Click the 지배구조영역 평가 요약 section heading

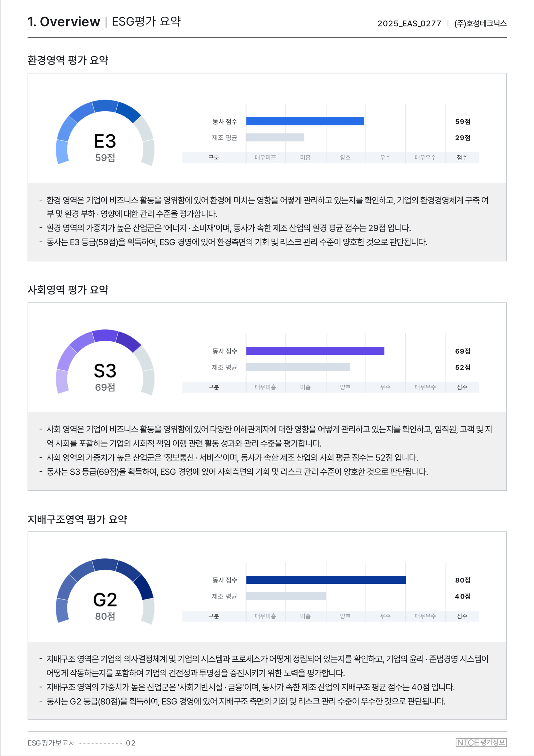77,519
